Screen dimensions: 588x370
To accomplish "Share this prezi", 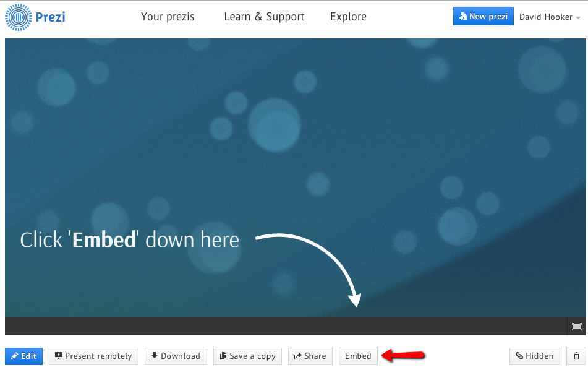I will pos(310,356).
